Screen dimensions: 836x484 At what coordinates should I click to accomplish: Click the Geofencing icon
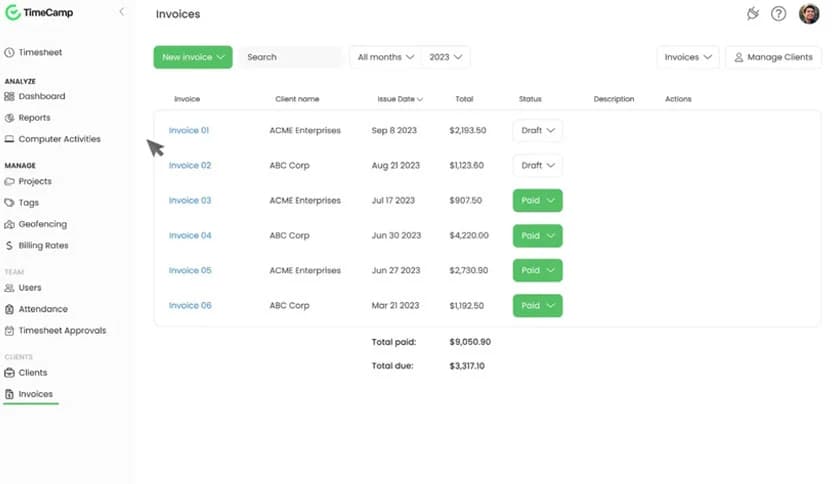point(9,224)
